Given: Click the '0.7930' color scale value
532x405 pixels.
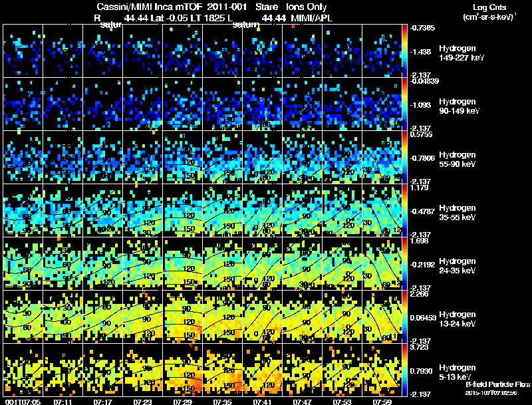Looking at the screenshot, I should click(422, 372).
